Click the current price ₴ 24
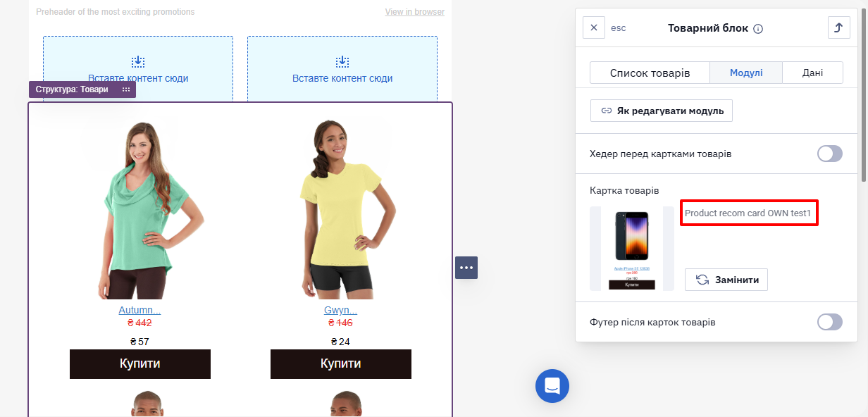 pos(340,342)
